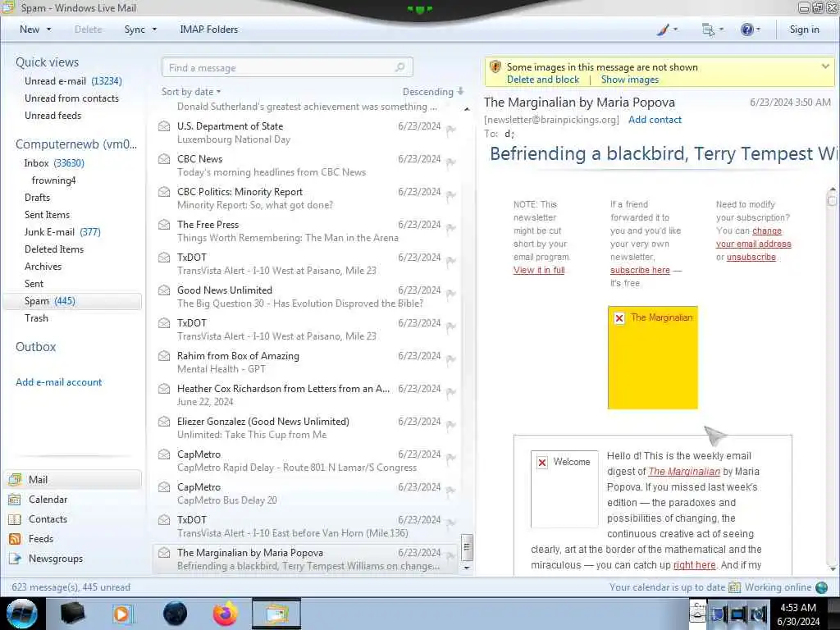Click the Windows Live Mail taskbar button
The image size is (840, 630).
point(276,614)
